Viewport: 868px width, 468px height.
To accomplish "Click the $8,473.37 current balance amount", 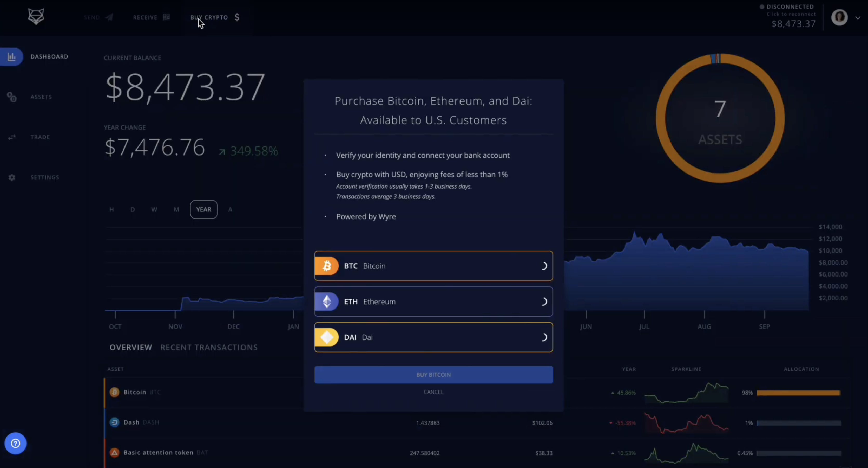I will (x=185, y=88).
